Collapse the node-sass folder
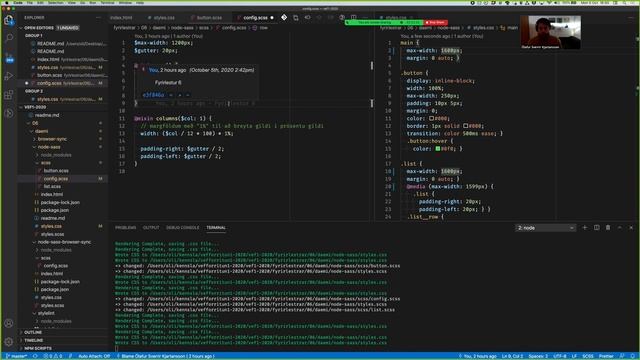The image size is (640, 360). [49, 147]
